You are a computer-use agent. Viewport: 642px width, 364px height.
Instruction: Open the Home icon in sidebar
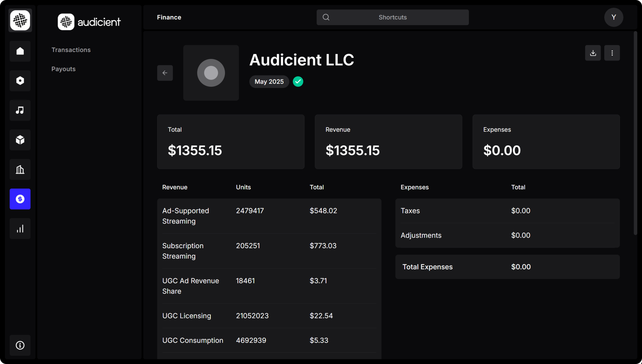tap(20, 51)
